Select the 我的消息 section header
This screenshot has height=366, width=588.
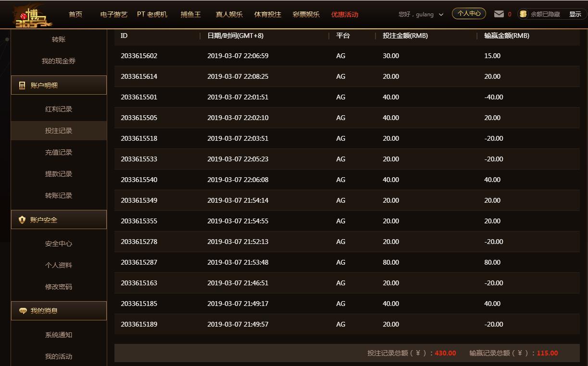tap(59, 311)
